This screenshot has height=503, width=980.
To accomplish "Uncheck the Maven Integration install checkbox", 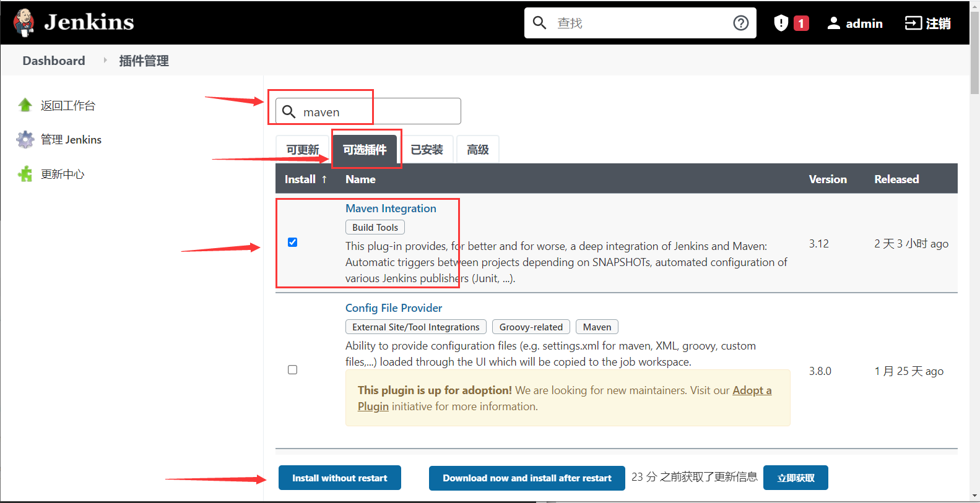I will coord(292,242).
